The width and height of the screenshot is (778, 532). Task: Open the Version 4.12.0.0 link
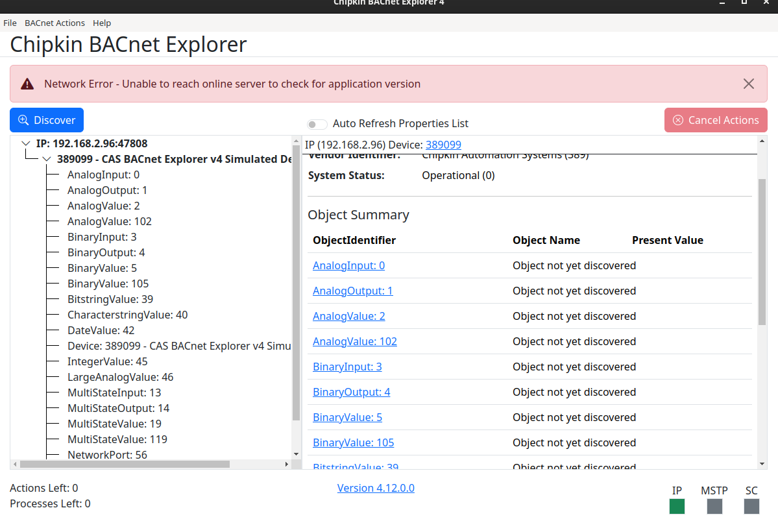tap(376, 488)
